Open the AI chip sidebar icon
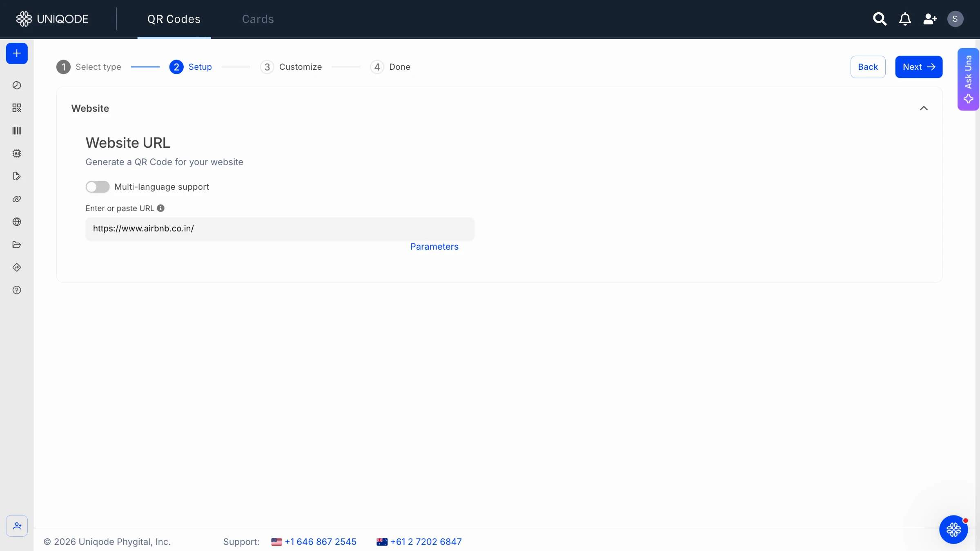 tap(17, 153)
